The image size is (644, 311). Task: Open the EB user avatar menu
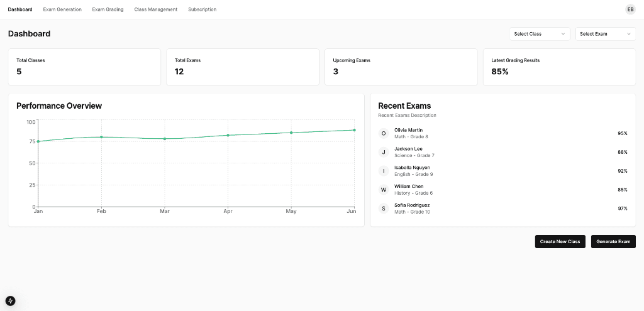pyautogui.click(x=630, y=9)
